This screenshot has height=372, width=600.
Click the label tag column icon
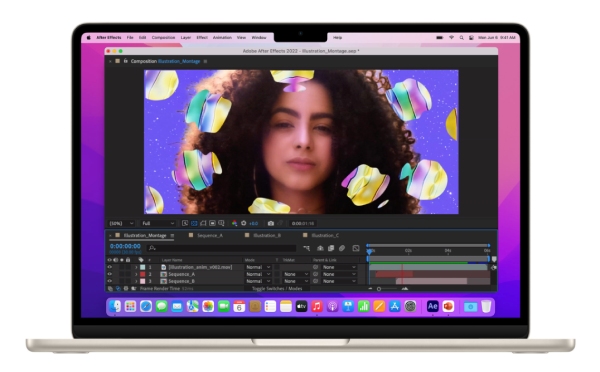coord(141,260)
